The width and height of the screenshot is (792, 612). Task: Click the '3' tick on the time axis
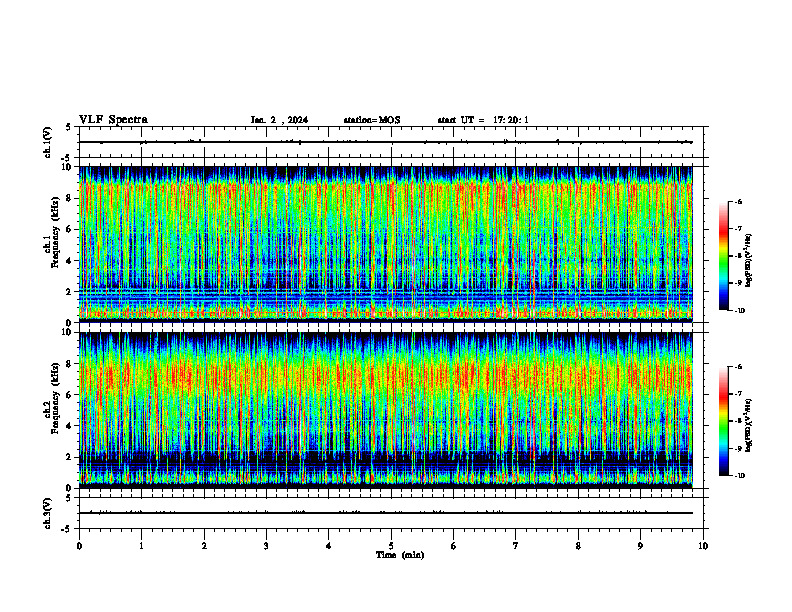266,546
